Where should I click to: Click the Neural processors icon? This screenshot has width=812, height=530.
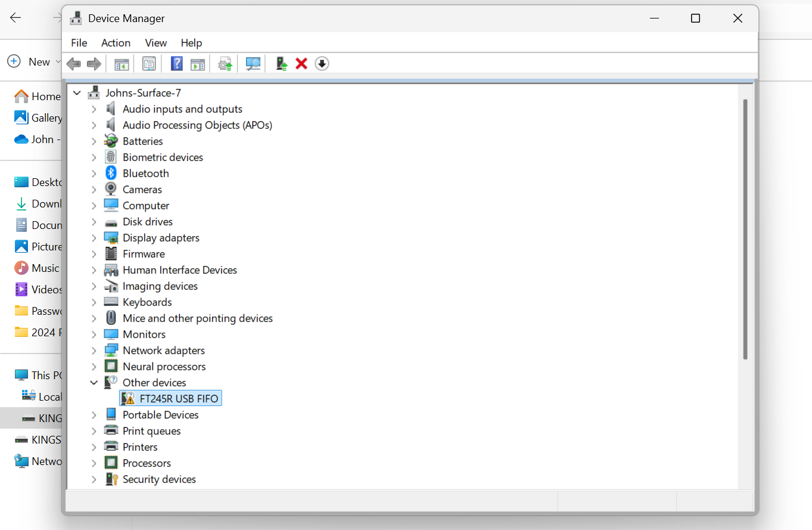(111, 367)
